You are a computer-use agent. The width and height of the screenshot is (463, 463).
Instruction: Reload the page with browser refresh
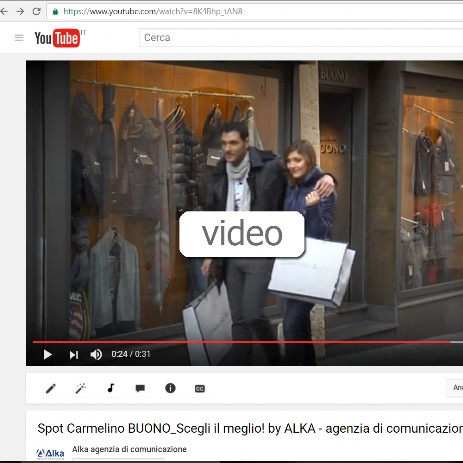pos(36,12)
